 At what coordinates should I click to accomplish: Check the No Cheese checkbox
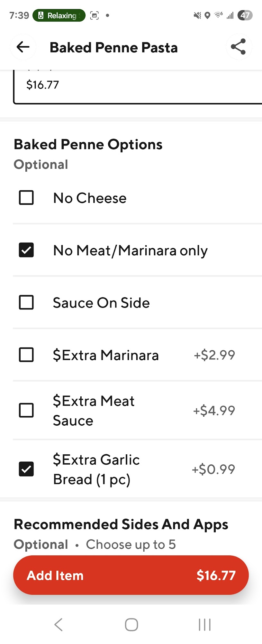pyautogui.click(x=26, y=198)
